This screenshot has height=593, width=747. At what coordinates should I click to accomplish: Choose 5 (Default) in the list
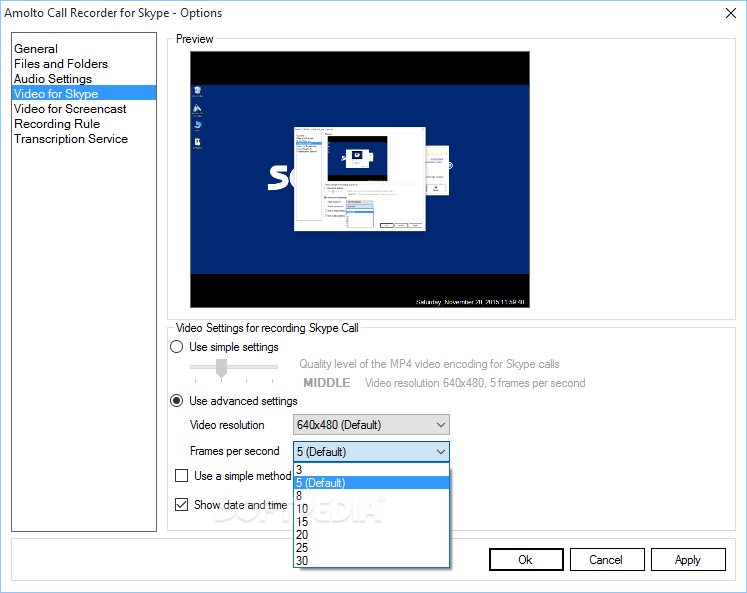pos(371,482)
